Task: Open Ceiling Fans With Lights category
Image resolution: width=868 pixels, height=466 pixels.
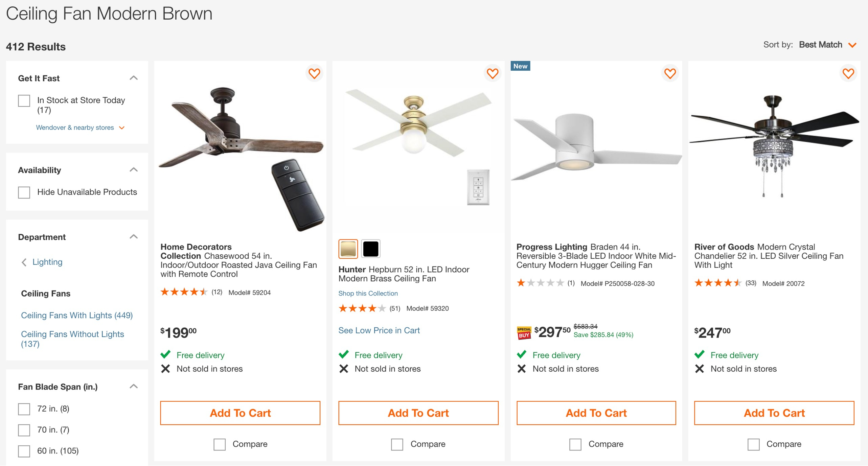Action: [77, 316]
